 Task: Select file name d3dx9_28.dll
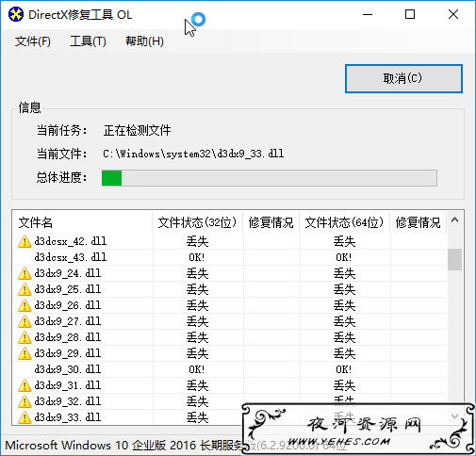point(68,337)
